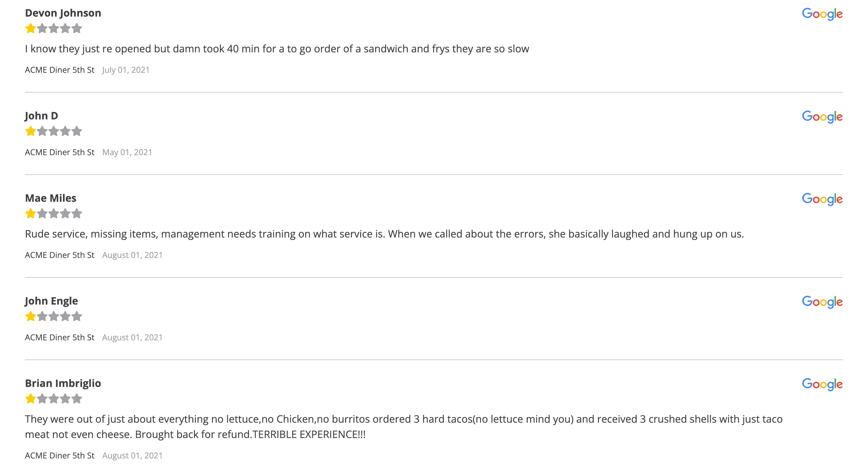Click the May 01, 2021 review date
This screenshot has width=868, height=476.
[x=127, y=153]
